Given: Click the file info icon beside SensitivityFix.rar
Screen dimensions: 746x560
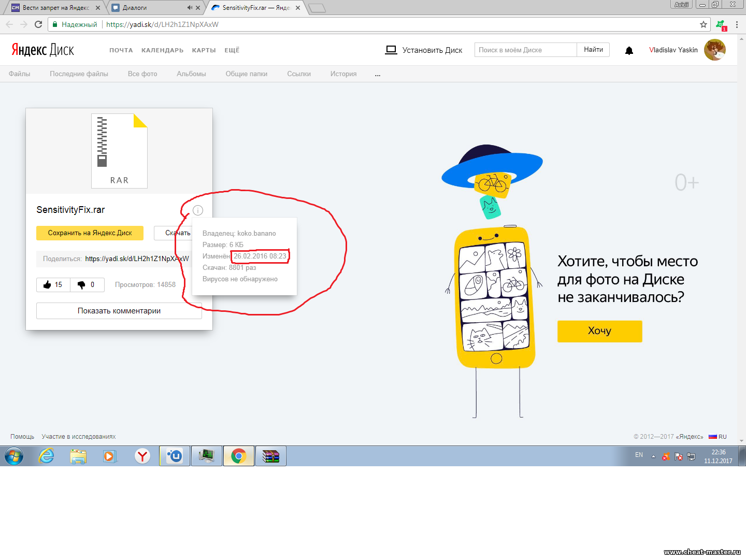Looking at the screenshot, I should (198, 210).
